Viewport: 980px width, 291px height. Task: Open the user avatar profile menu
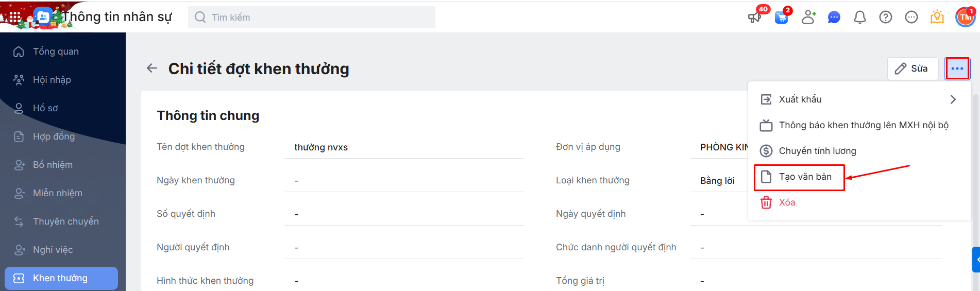point(965,17)
